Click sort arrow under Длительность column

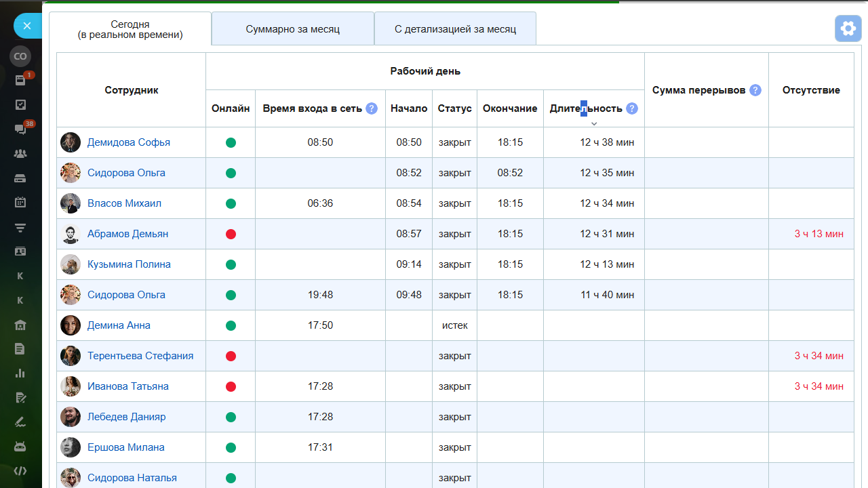[x=594, y=123]
